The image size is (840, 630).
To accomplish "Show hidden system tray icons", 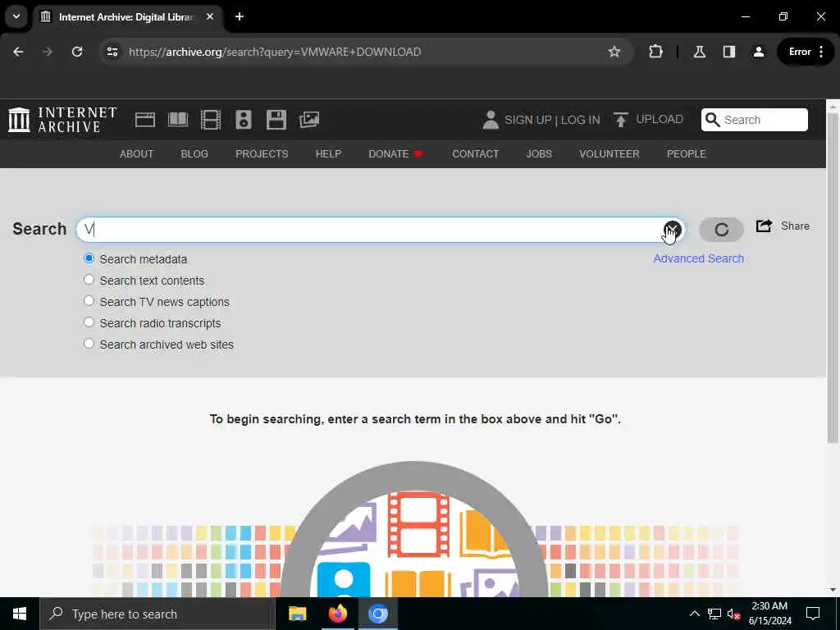I will tap(694, 614).
